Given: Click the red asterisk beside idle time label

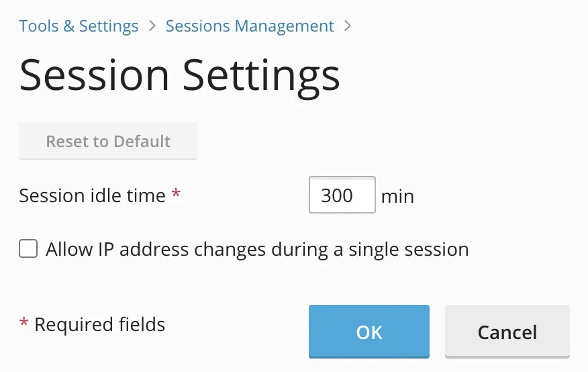Looking at the screenshot, I should point(176,194).
